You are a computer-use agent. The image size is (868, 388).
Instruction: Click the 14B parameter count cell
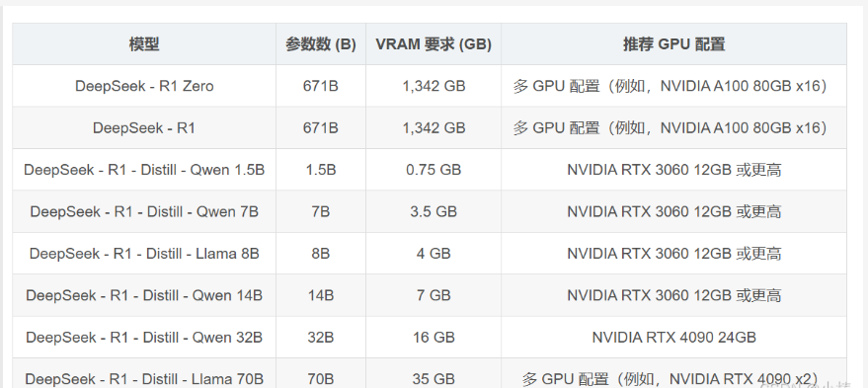(321, 295)
